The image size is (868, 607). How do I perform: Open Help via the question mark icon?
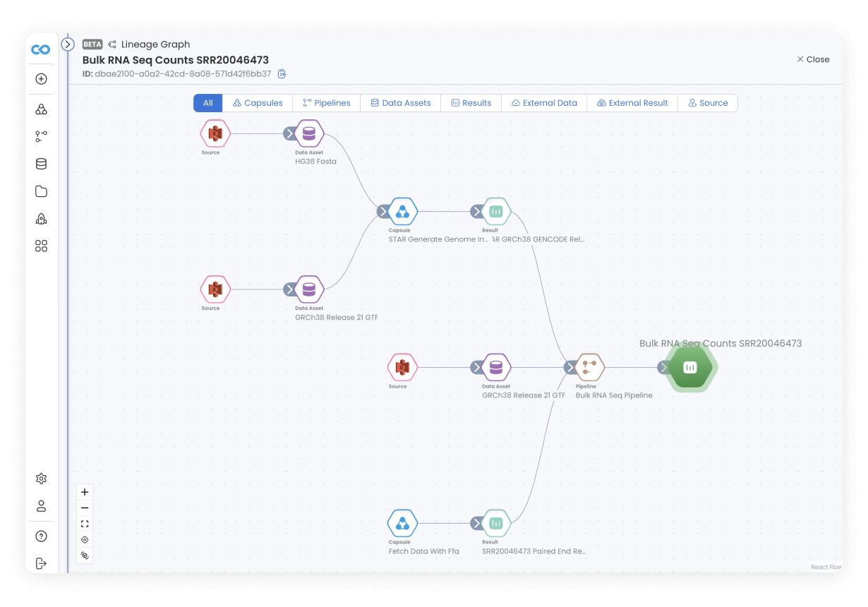tap(41, 536)
